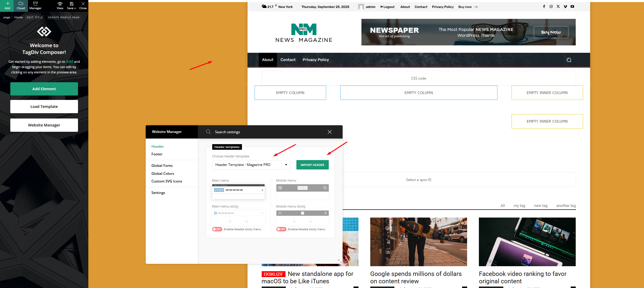
Task: Click the News Magazine PRO logo
Action: pyautogui.click(x=304, y=33)
